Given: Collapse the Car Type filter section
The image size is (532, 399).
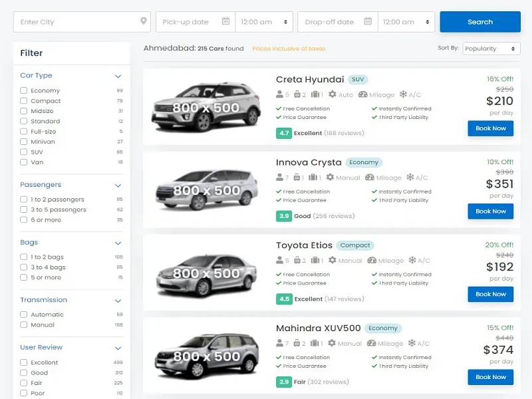Looking at the screenshot, I should pyautogui.click(x=118, y=76).
